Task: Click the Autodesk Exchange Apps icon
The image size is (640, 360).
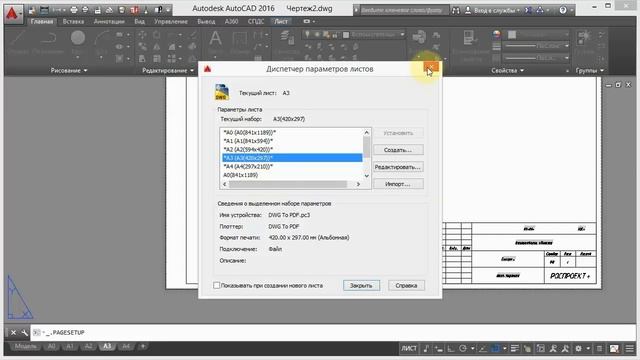Action: coord(528,10)
